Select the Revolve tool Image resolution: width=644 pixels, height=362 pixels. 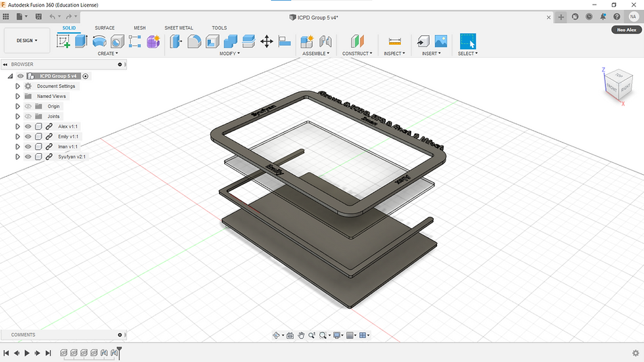(x=99, y=41)
